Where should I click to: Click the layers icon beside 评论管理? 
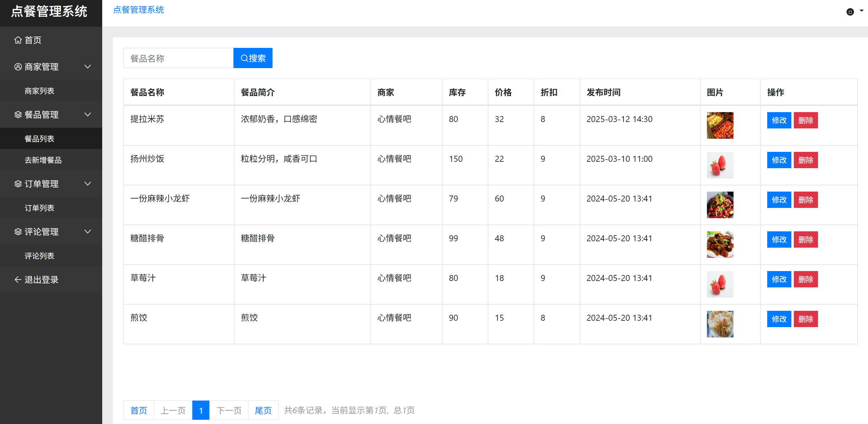[x=18, y=232]
